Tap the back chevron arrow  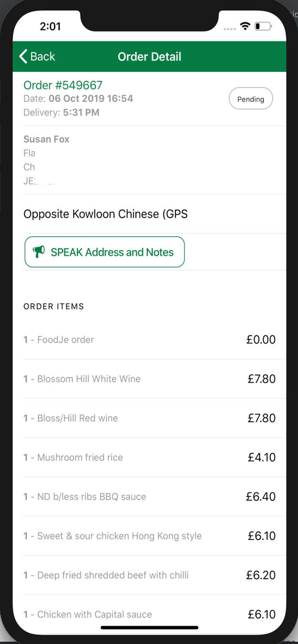(x=22, y=56)
